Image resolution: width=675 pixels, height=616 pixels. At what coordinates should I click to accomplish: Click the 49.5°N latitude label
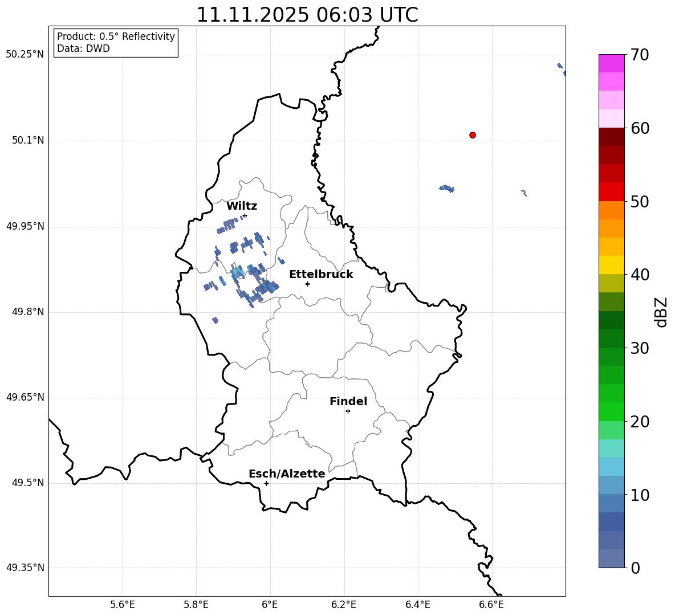click(28, 483)
